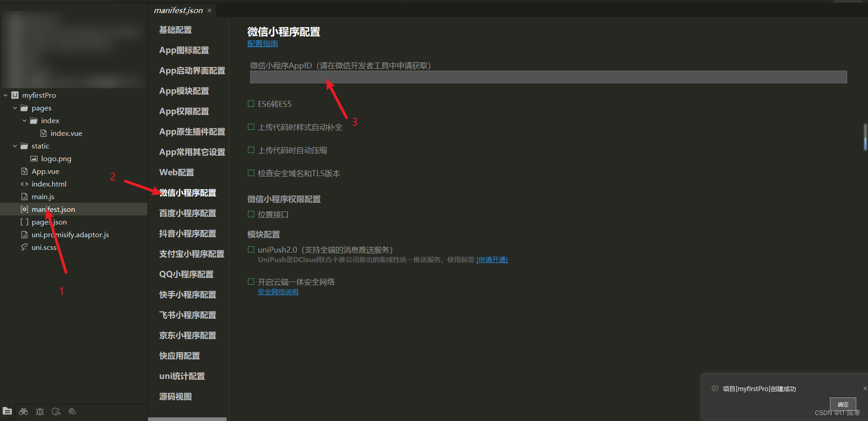Open 抖音小程序配置 section
Image resolution: width=868 pixels, height=421 pixels.
point(188,234)
